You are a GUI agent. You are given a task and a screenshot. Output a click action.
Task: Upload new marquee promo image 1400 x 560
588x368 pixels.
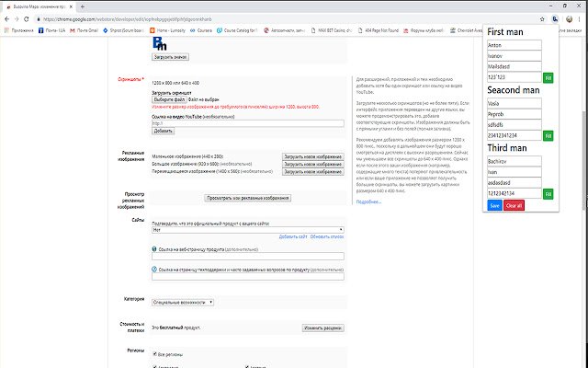click(x=312, y=172)
